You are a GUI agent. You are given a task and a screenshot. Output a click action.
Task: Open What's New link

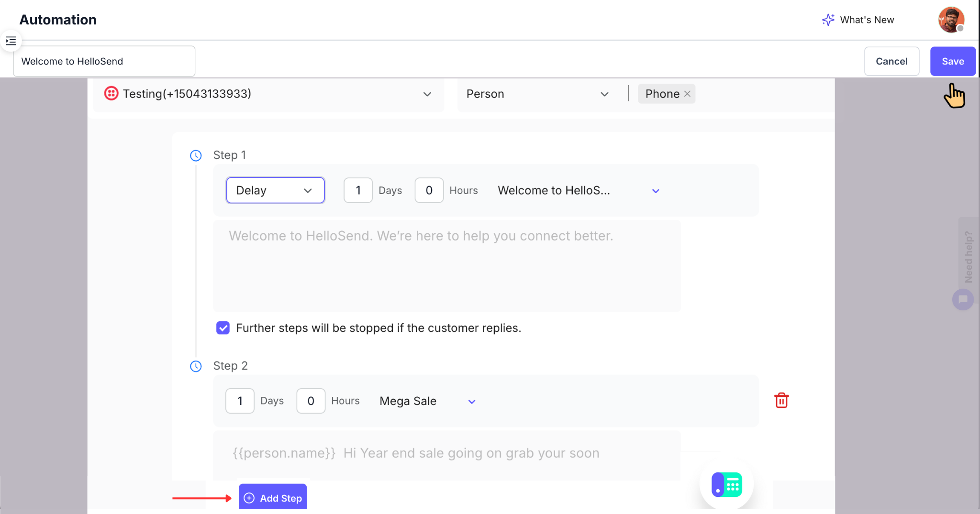[867, 20]
